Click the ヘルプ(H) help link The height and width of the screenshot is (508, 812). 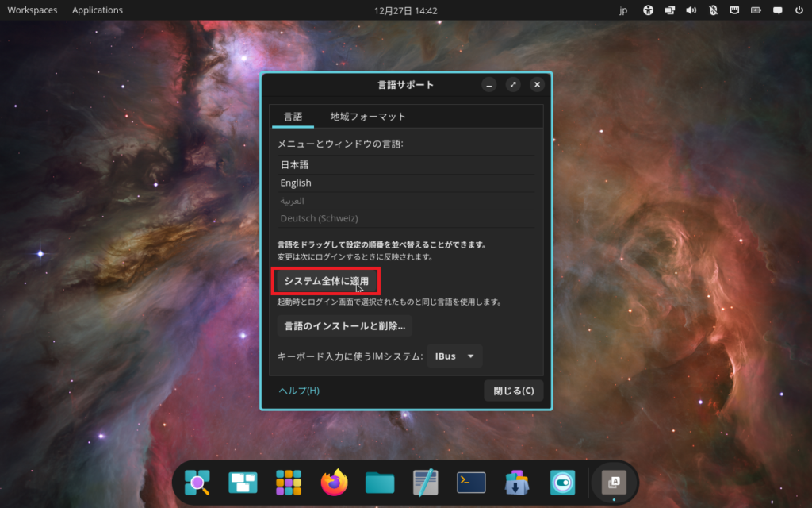(x=299, y=391)
